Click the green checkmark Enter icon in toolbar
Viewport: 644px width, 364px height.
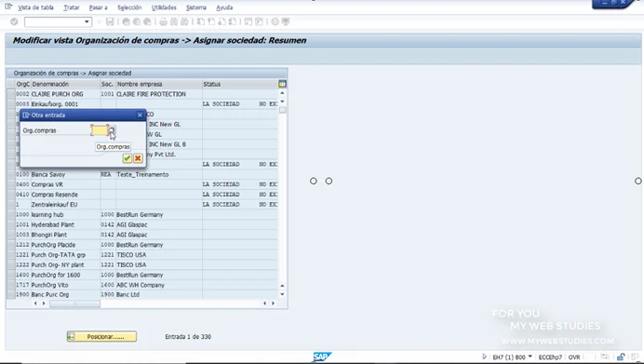[x=14, y=21]
